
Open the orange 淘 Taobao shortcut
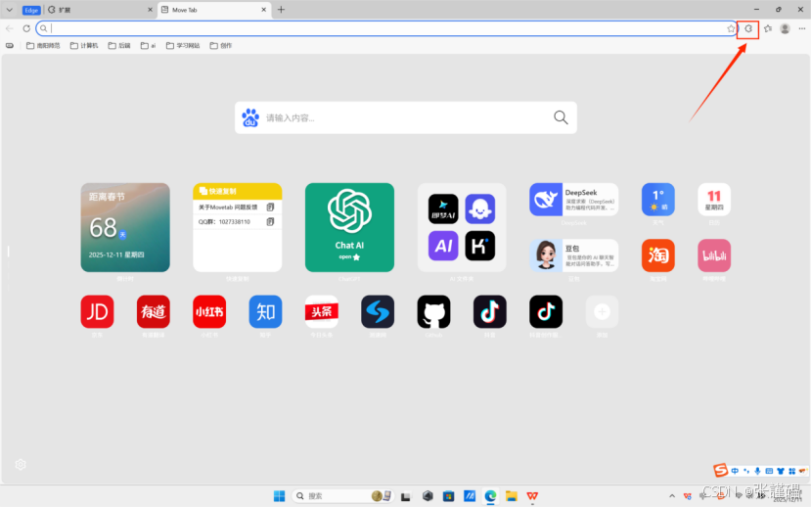[x=658, y=255]
